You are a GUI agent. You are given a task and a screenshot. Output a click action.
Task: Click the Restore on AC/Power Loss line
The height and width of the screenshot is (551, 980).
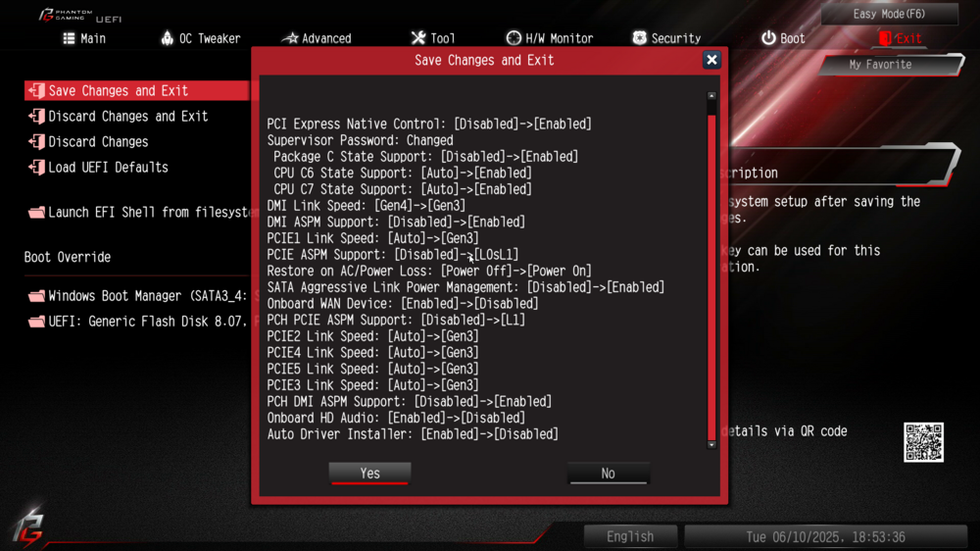tap(429, 271)
